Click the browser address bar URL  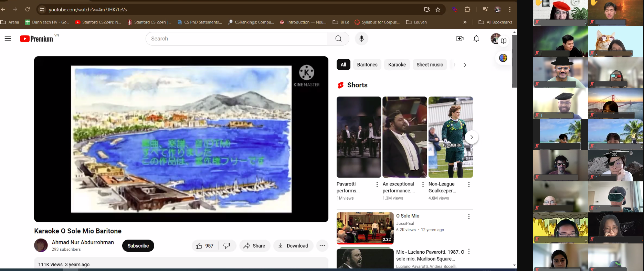(x=88, y=10)
